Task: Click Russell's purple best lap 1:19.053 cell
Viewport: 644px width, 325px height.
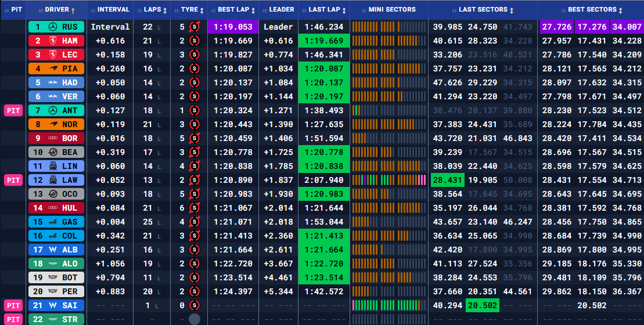Action: 233,27
